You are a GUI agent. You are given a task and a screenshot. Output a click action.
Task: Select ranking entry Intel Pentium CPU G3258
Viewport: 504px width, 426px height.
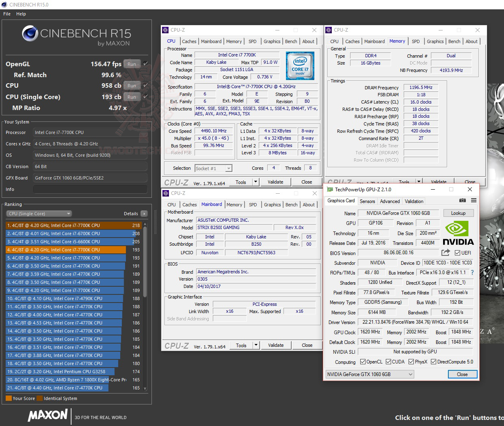73,372
